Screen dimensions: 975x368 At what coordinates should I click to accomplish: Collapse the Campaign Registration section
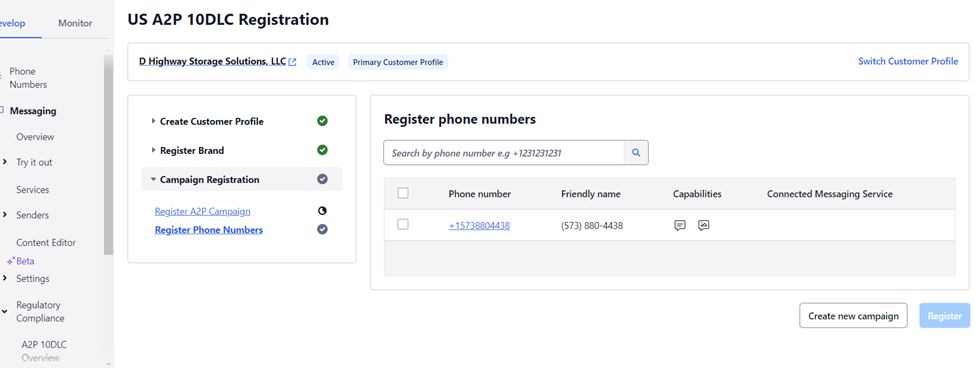tap(205, 180)
